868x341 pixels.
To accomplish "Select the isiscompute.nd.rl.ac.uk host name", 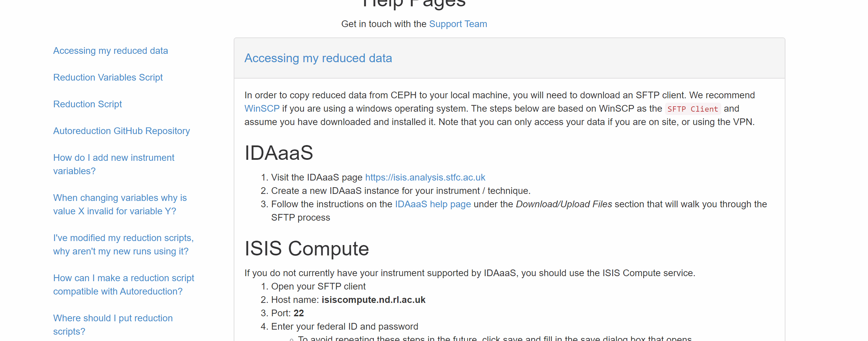I will 373,300.
